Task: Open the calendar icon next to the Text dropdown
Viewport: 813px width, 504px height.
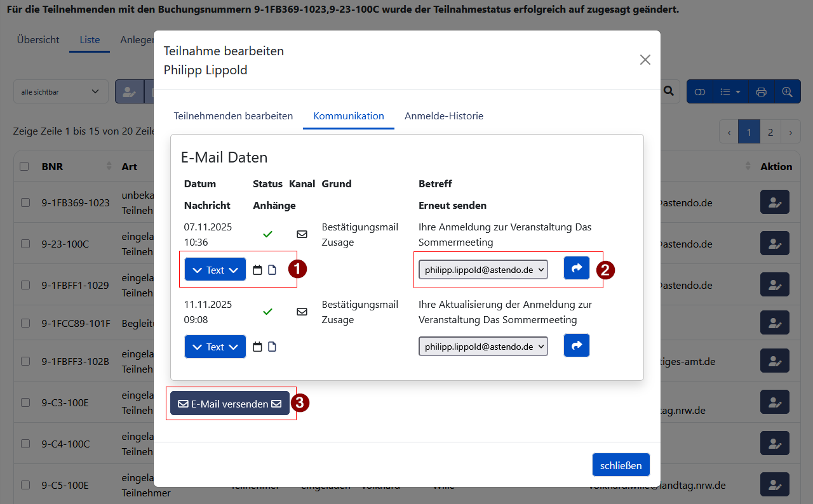Action: pyautogui.click(x=257, y=269)
